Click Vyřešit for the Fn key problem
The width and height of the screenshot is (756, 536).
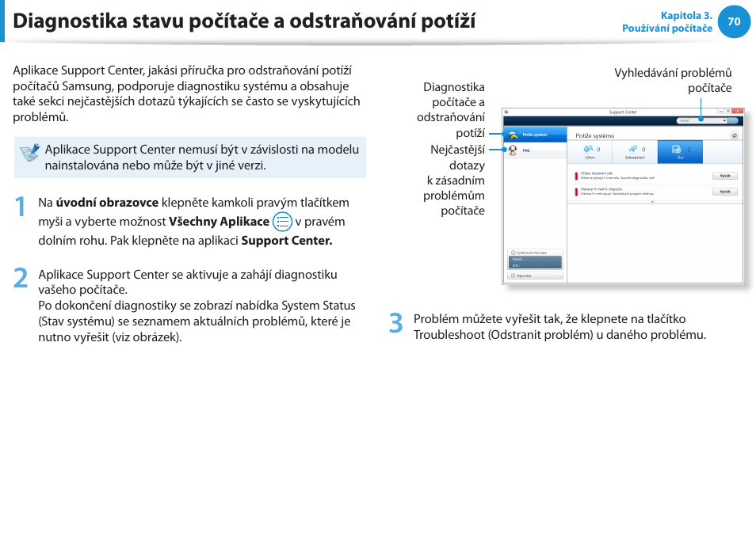724,192
